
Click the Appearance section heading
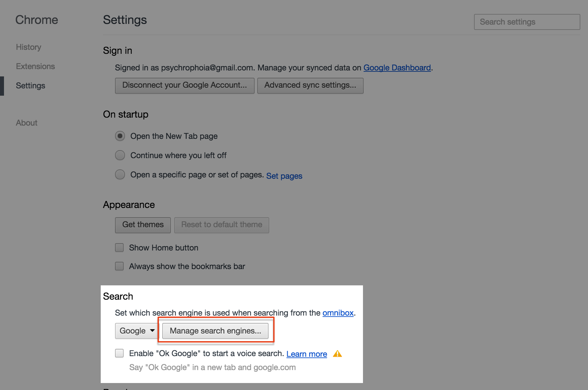click(129, 205)
